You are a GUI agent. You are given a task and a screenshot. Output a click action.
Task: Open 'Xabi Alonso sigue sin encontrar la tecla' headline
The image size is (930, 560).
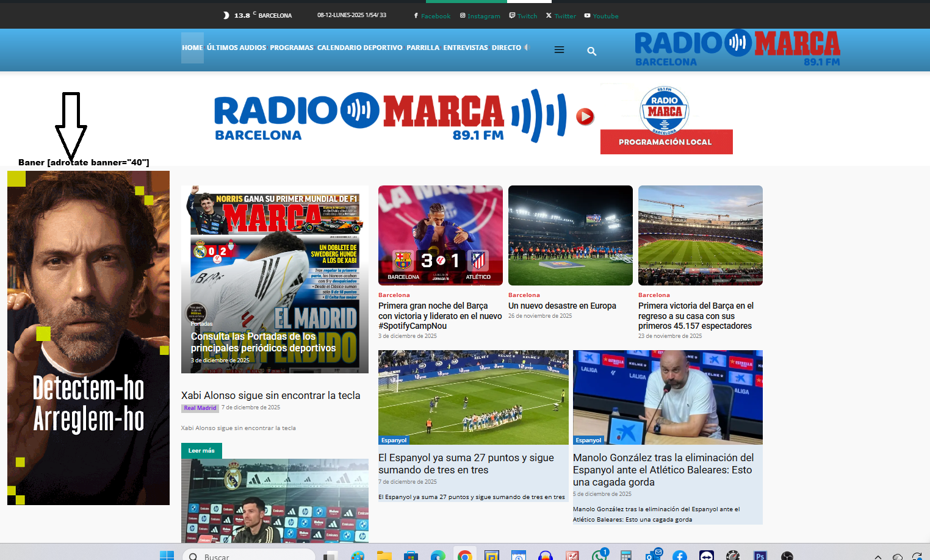click(270, 395)
